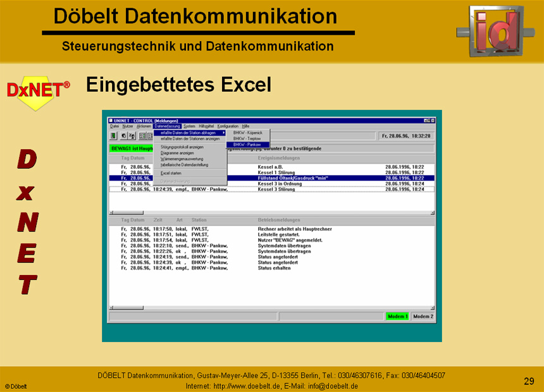Screen dimensions: 544x392
Task: Click the toolbar icon with X and user
Action: pos(132,136)
